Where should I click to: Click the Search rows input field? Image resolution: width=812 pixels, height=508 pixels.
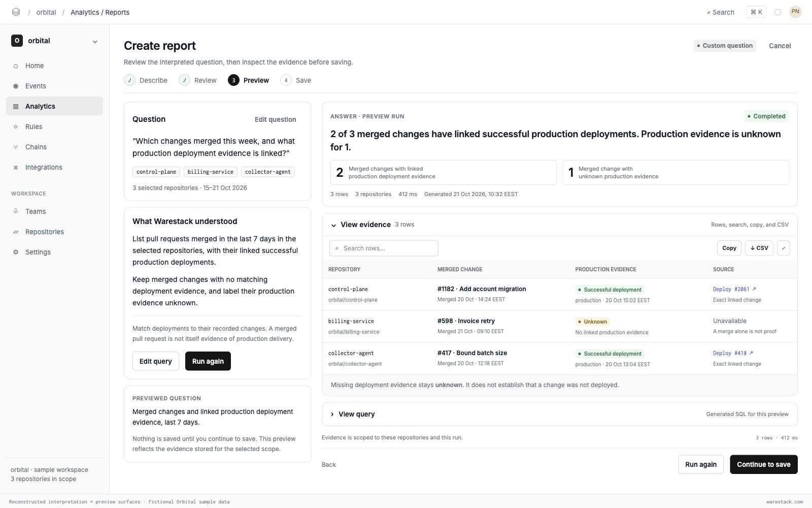click(x=384, y=248)
